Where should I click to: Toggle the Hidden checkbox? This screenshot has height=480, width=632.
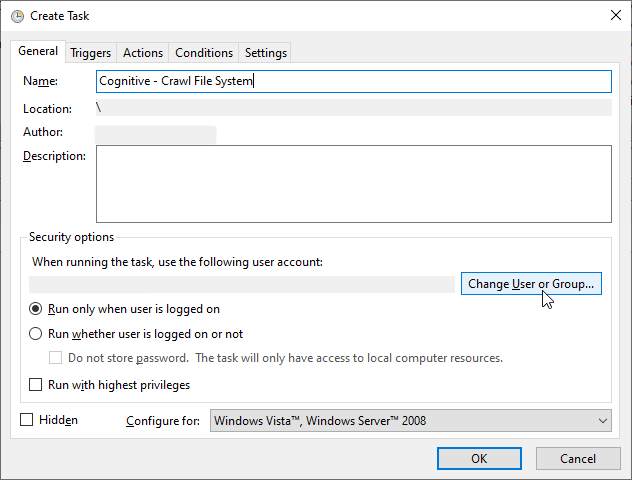[27, 420]
